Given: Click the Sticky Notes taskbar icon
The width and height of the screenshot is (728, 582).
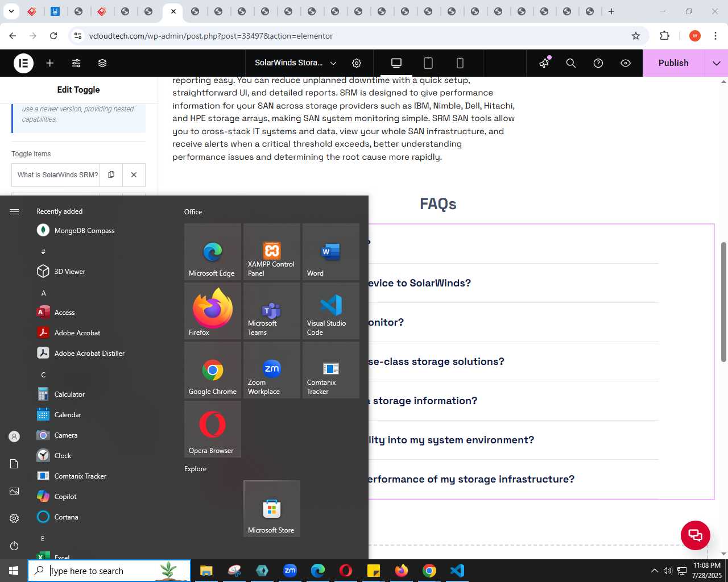Looking at the screenshot, I should 374,571.
